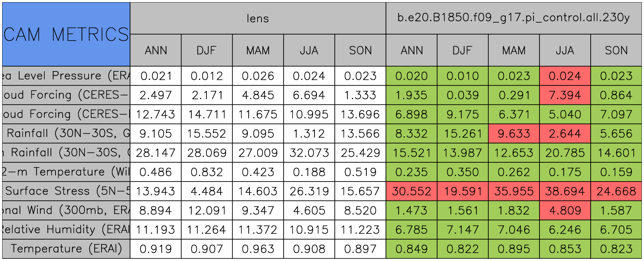Click the SON header under pi_control
This screenshot has width=644, height=261.
pyautogui.click(x=616, y=50)
